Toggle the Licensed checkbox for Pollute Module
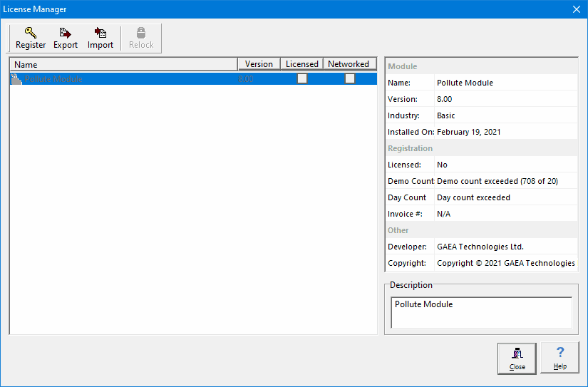588x387 pixels. 302,78
